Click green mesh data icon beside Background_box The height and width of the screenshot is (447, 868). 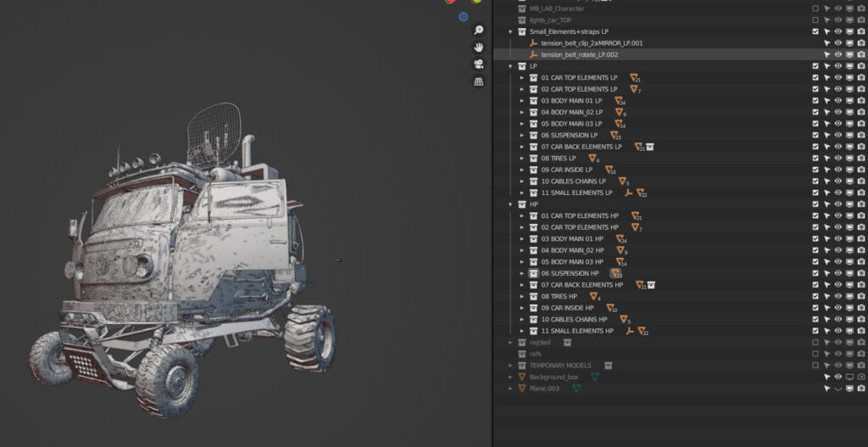click(594, 377)
